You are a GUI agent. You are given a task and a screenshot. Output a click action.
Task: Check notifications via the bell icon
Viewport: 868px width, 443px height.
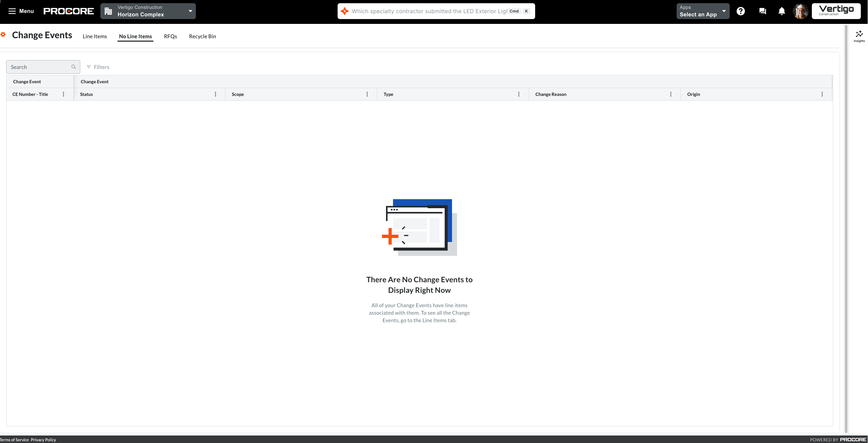coord(782,11)
